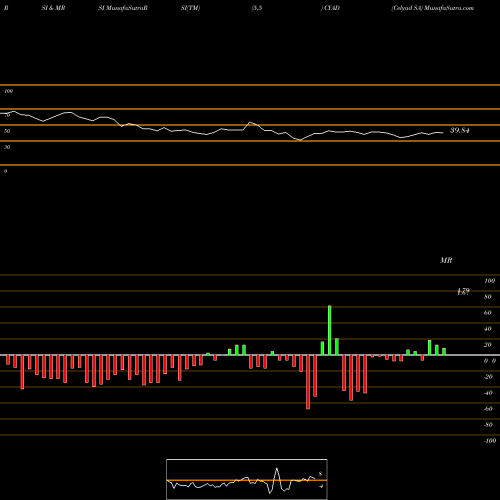This screenshot has height=500, width=500.
Task: Click the RSI 0 axis label
Action: (5, 171)
